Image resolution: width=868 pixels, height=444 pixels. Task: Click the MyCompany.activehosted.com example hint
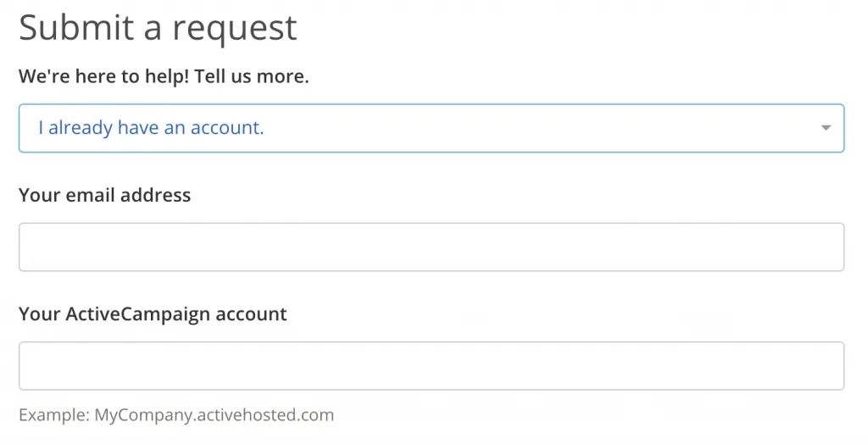[x=214, y=415]
